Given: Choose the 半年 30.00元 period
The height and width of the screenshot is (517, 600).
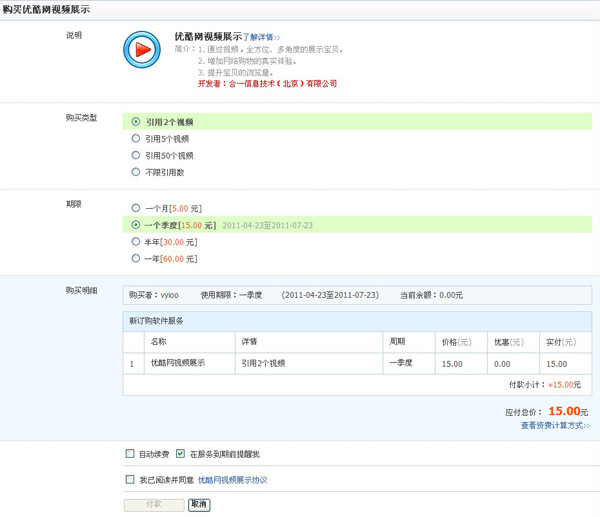Looking at the screenshot, I should point(135,242).
